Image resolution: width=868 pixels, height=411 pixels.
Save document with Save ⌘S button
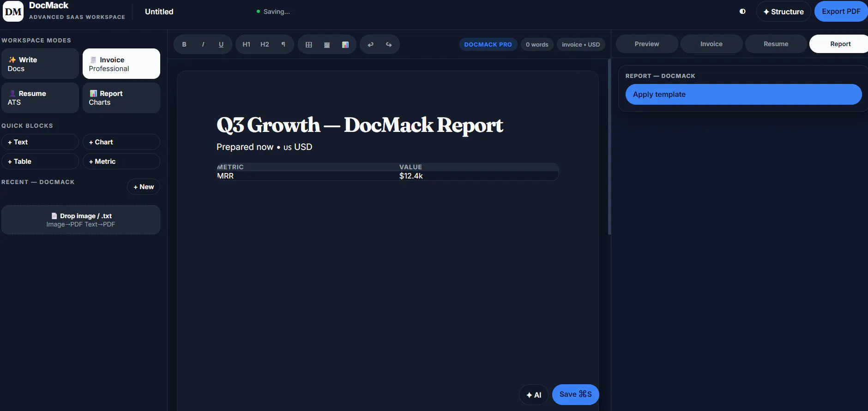[x=575, y=394]
